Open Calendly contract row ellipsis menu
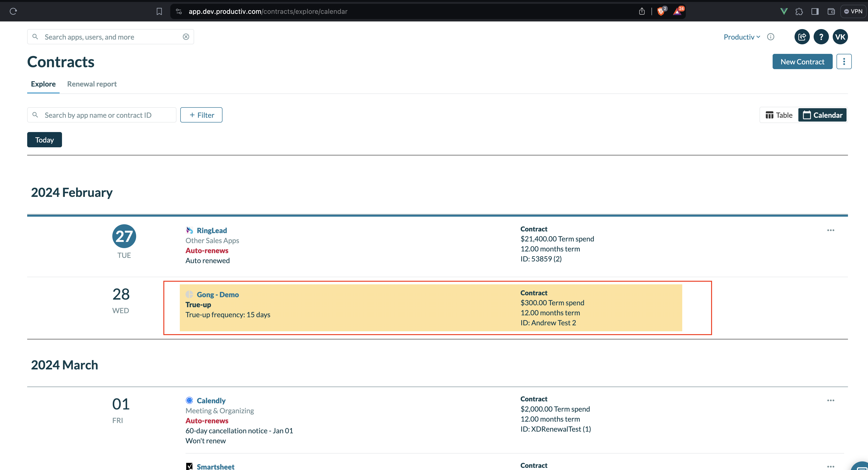868x470 pixels. [x=831, y=400]
